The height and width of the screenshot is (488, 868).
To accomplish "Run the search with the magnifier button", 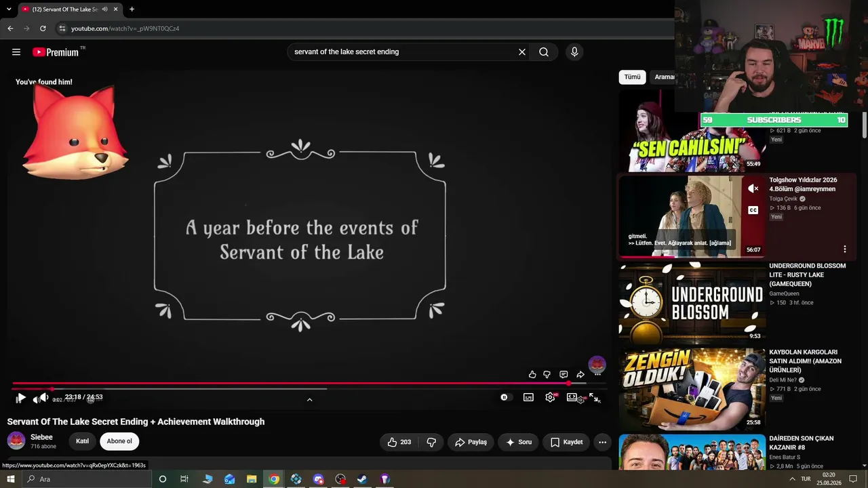I will (544, 52).
